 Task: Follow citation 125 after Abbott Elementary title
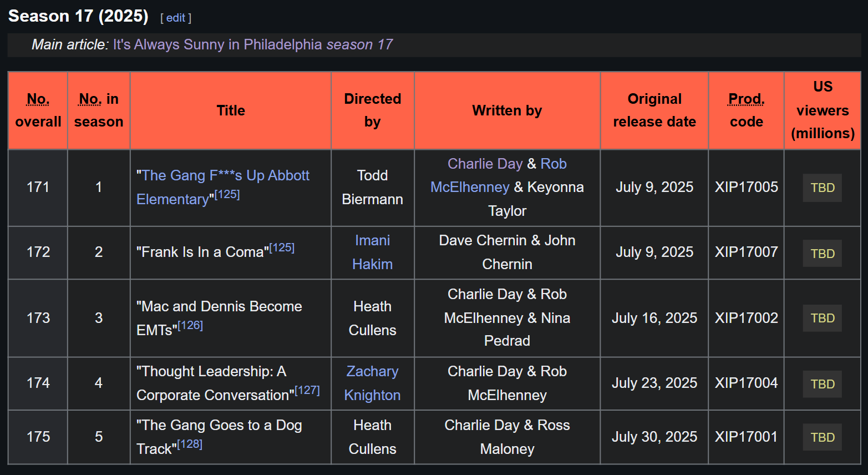point(227,194)
